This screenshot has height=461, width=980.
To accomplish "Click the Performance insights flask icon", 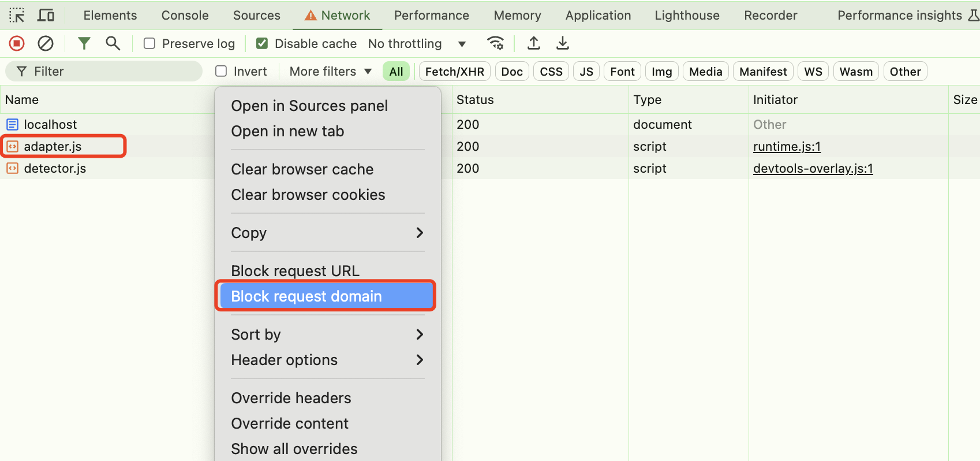I will point(974,15).
